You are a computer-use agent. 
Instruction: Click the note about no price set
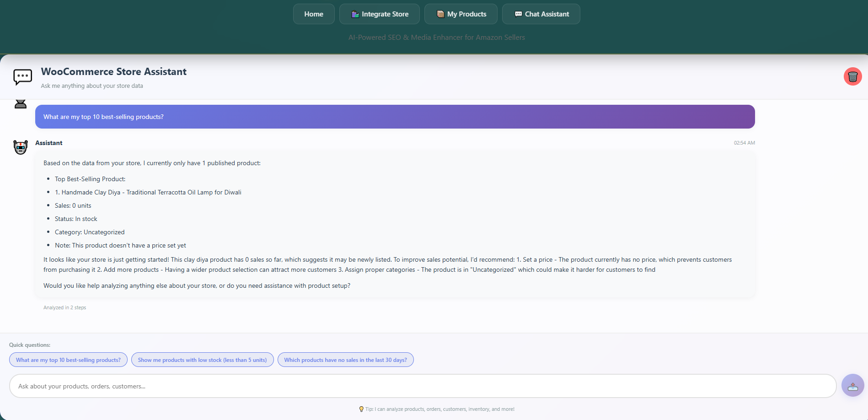pyautogui.click(x=120, y=245)
